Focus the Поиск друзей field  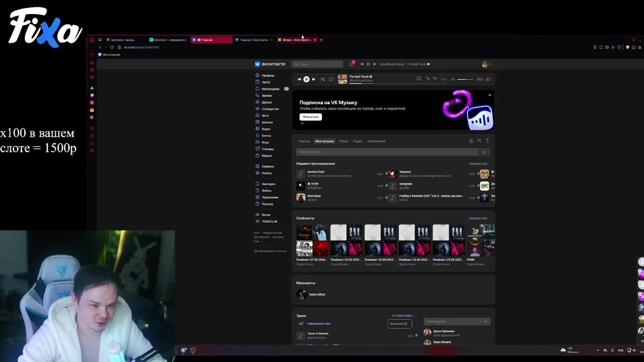pos(456,321)
